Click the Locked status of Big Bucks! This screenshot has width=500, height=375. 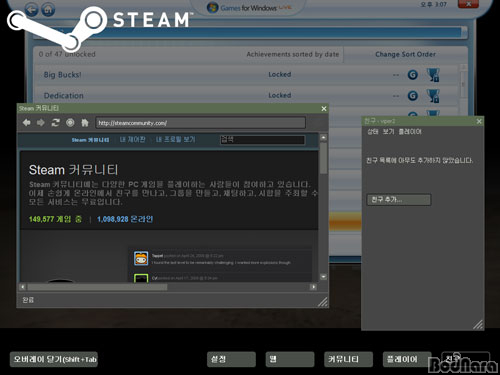click(280, 74)
